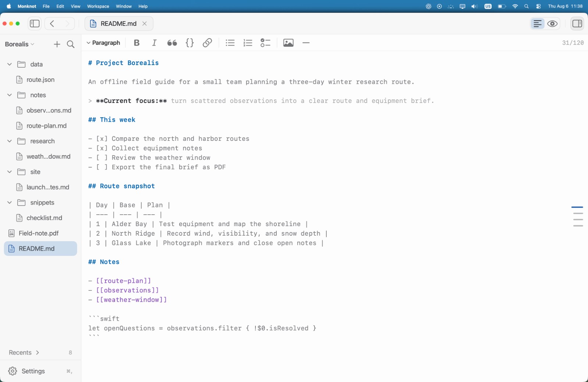Switch to preview mode with eye icon
588x382 pixels.
[x=552, y=24]
